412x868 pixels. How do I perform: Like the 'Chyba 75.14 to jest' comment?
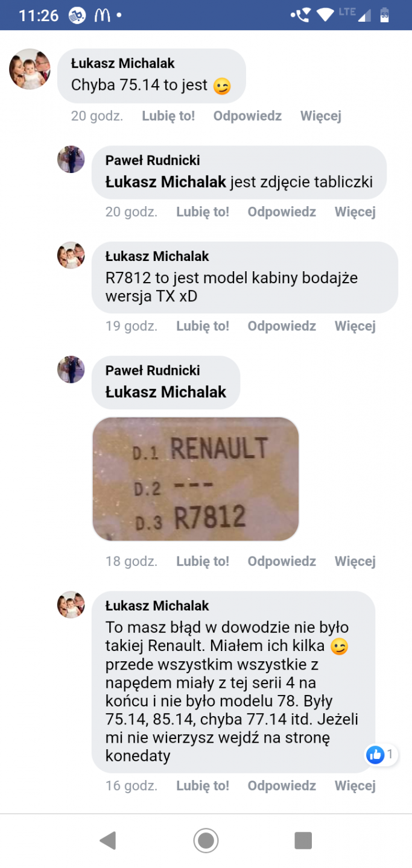click(168, 116)
